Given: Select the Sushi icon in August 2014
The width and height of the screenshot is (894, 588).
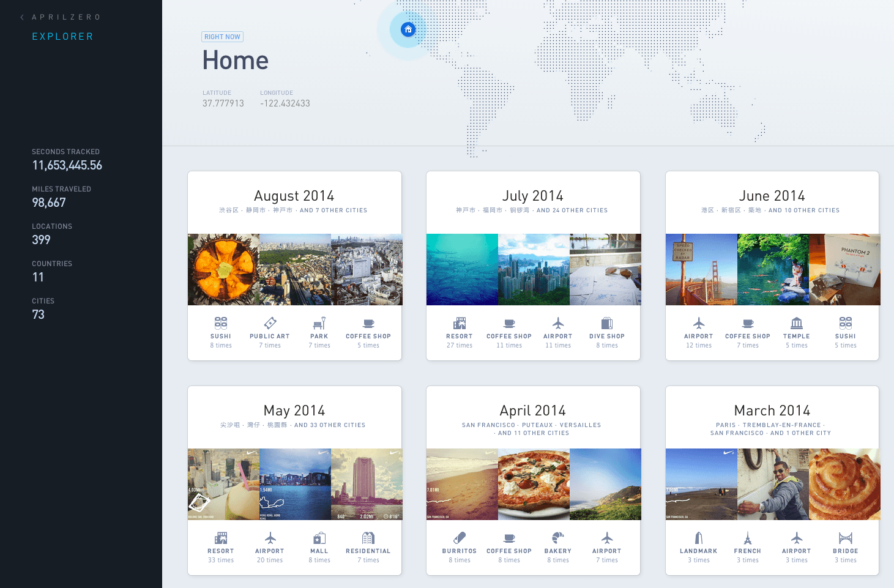Looking at the screenshot, I should pyautogui.click(x=221, y=323).
